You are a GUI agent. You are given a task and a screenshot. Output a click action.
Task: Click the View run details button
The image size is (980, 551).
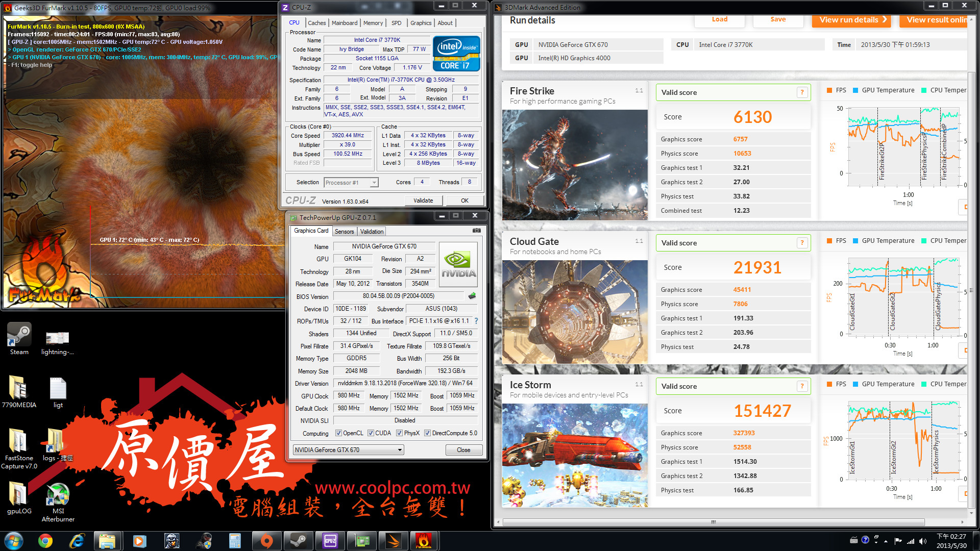(852, 20)
